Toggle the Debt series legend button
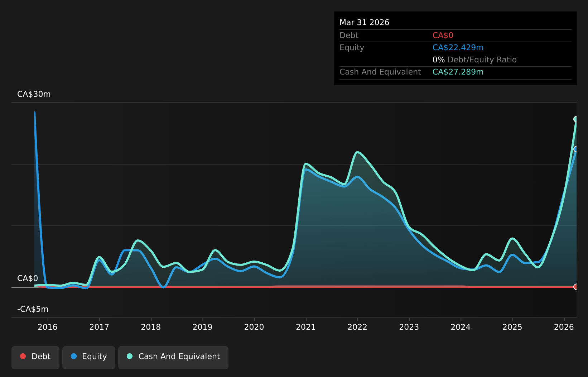The image size is (588, 377). coord(35,357)
